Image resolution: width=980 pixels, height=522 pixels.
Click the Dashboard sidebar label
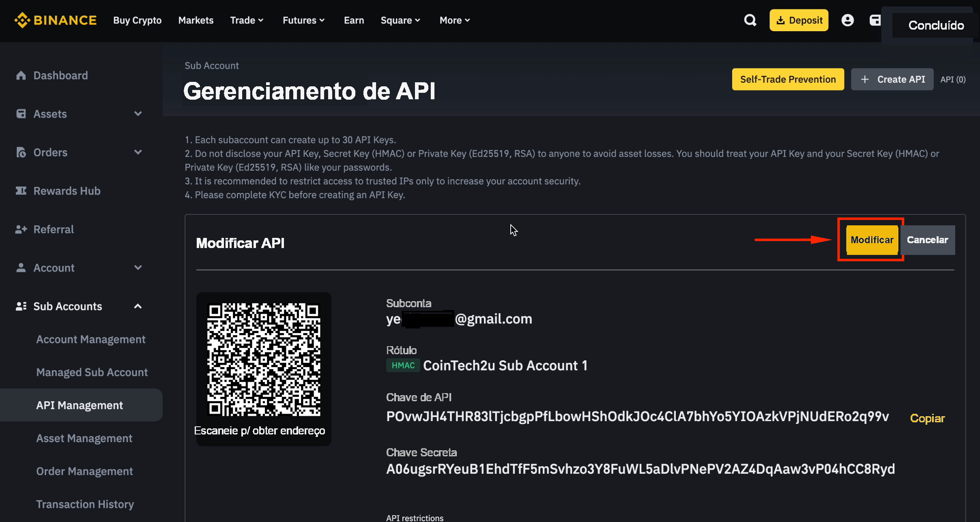[x=60, y=75]
